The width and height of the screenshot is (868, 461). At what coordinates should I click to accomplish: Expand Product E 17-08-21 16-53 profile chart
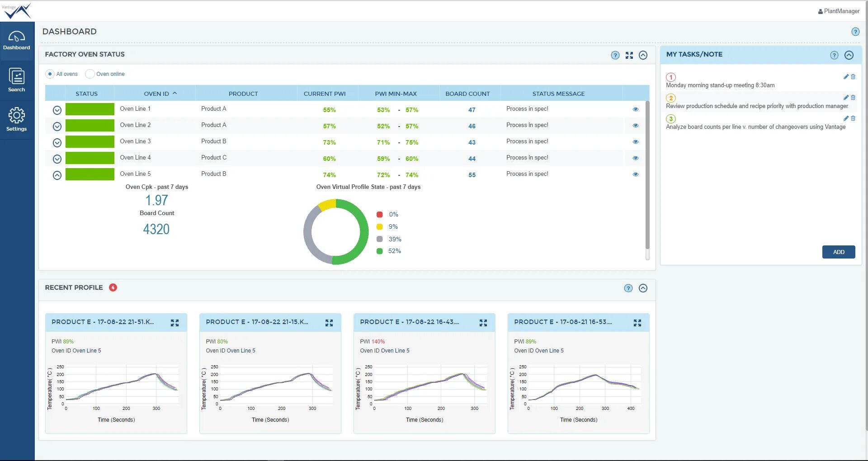(637, 323)
